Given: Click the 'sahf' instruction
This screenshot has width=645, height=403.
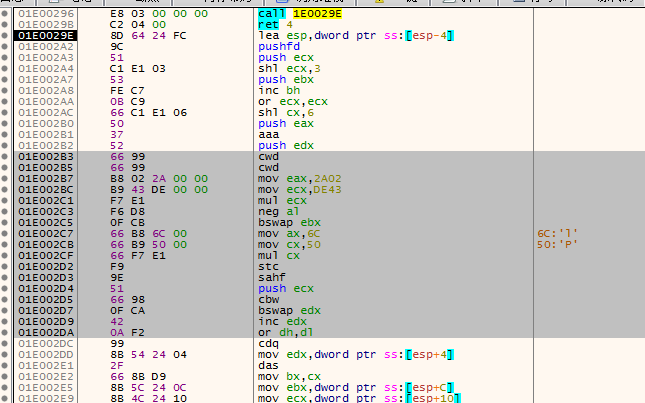Looking at the screenshot, I should pos(272,278).
